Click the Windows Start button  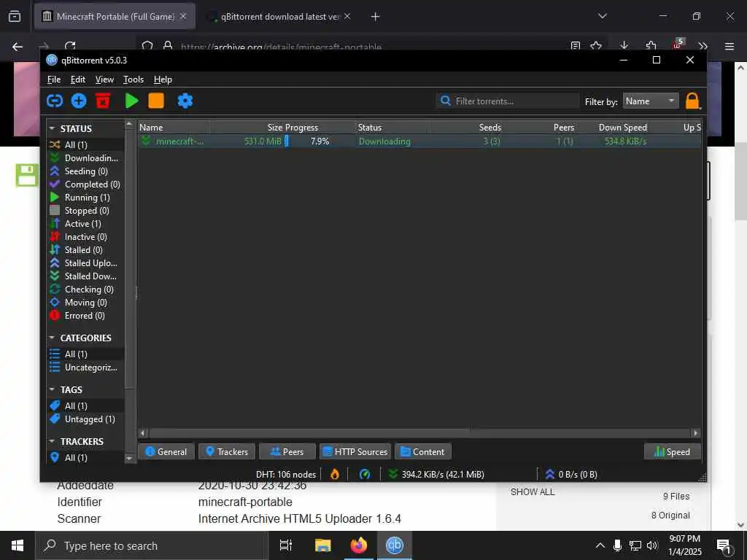18,545
